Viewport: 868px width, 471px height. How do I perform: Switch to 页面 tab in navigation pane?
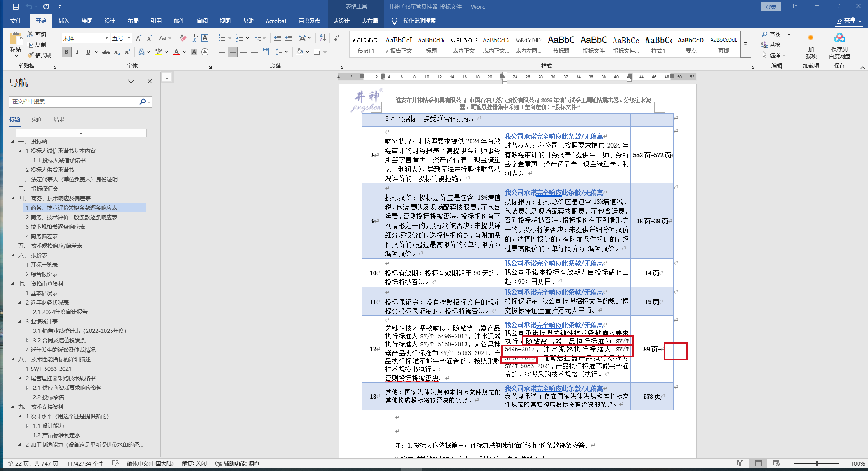[x=37, y=120]
